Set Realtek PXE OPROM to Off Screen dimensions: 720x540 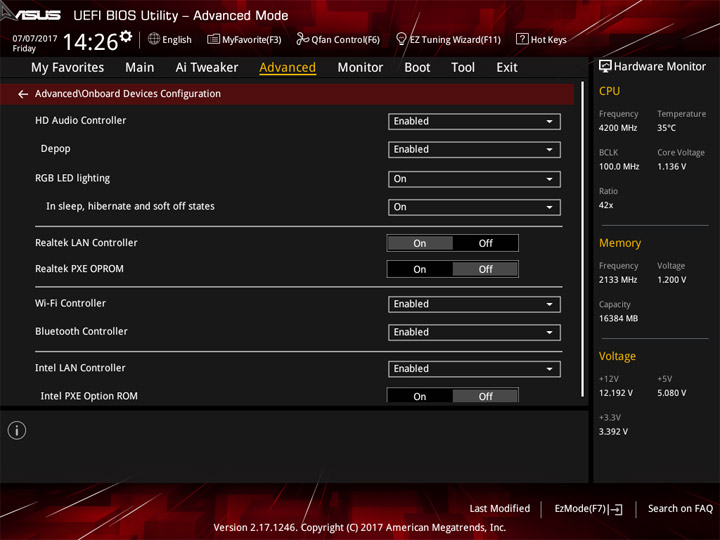pyautogui.click(x=485, y=270)
